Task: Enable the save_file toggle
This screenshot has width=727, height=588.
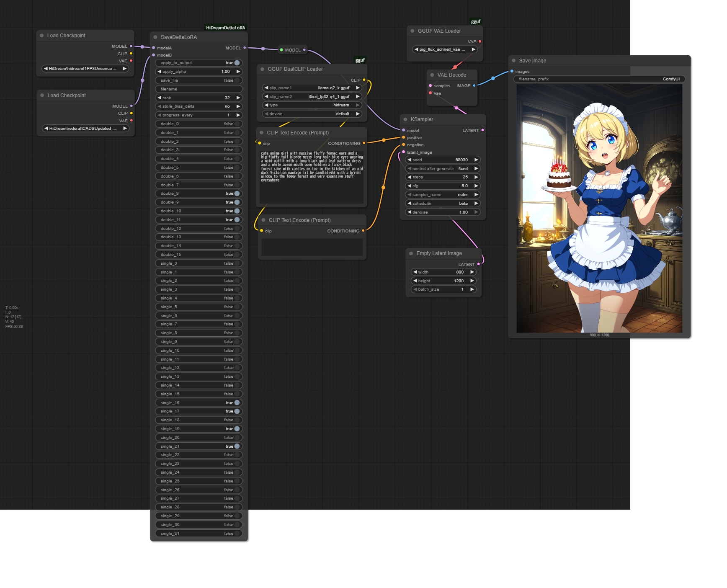Action: pos(237,80)
